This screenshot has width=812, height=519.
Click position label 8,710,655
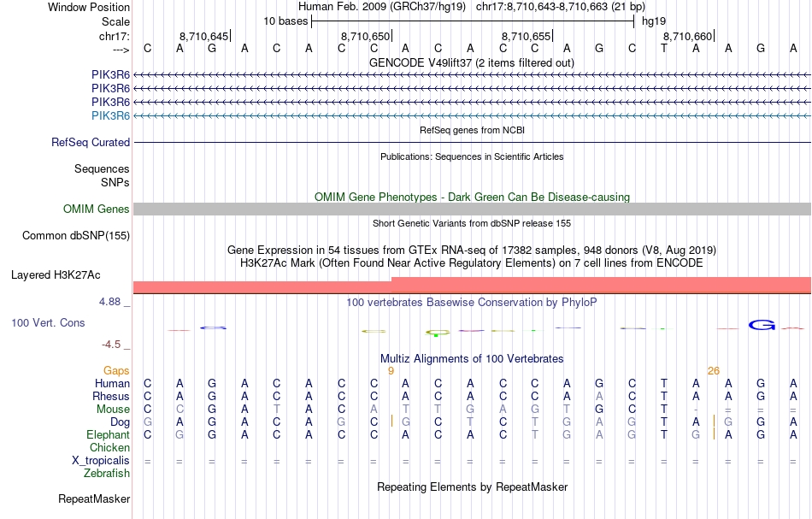point(526,36)
